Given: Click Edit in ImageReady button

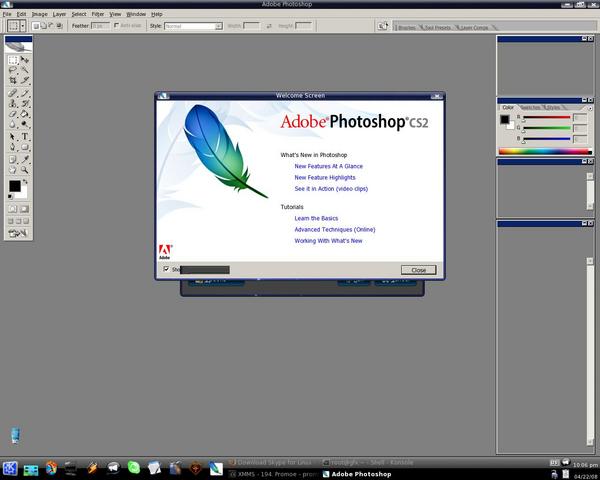Looking at the screenshot, I should [18, 233].
